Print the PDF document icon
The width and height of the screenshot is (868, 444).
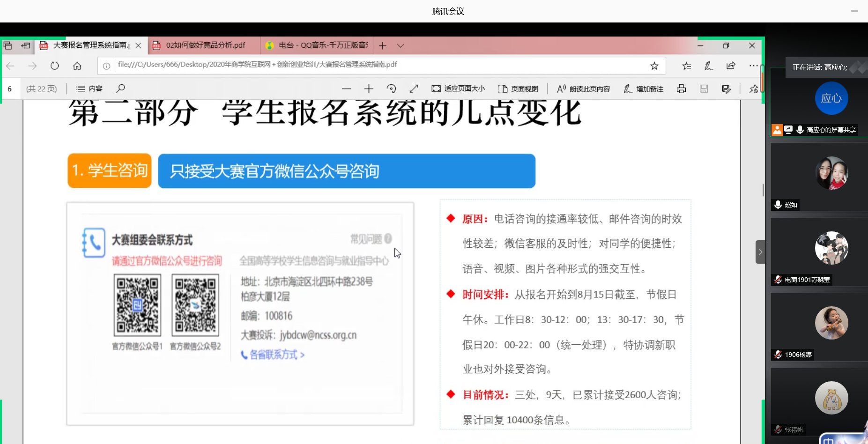pos(681,89)
